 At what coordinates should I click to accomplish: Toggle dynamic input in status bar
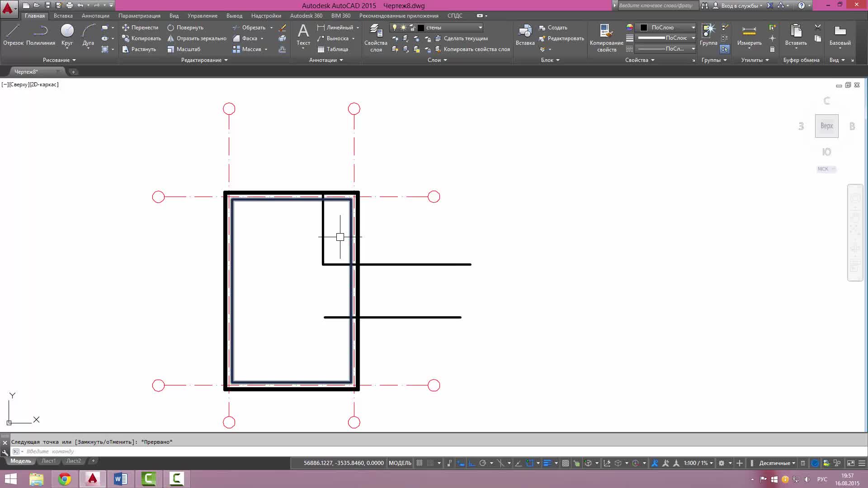point(461,463)
